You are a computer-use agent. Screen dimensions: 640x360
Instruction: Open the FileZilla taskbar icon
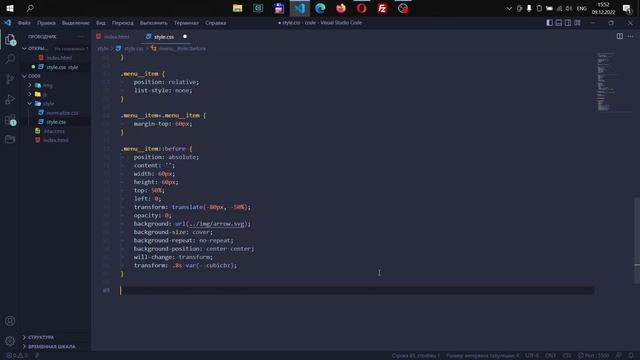(382, 8)
